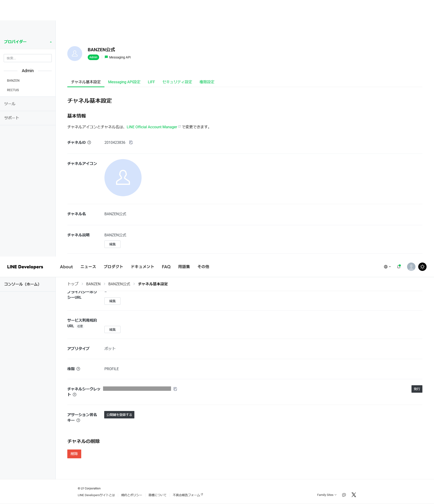The height and width of the screenshot is (504, 434).
Task: Select the チャネル基本設定 tab
Action: 86,82
